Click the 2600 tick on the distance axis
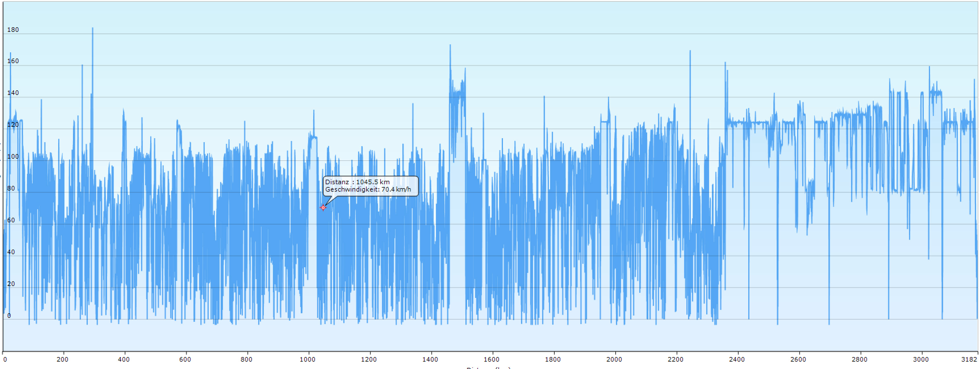This screenshot has width=980, height=369. (798, 359)
